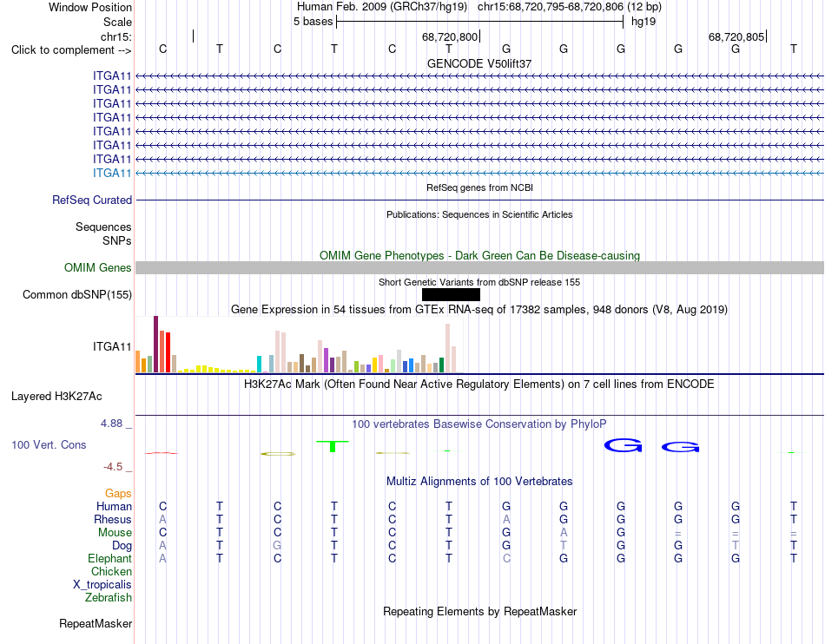Click the gray OMIM Genes bar
The image size is (825, 644).
pos(479,267)
